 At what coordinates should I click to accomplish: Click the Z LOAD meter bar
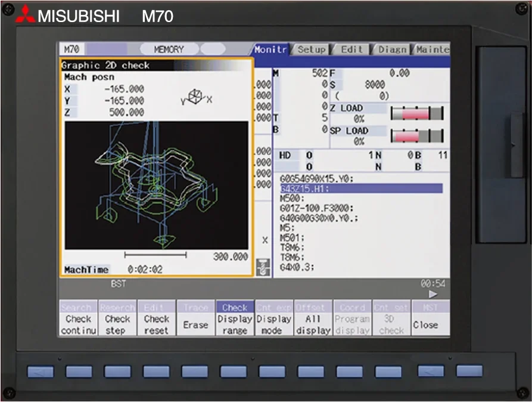pyautogui.click(x=417, y=113)
